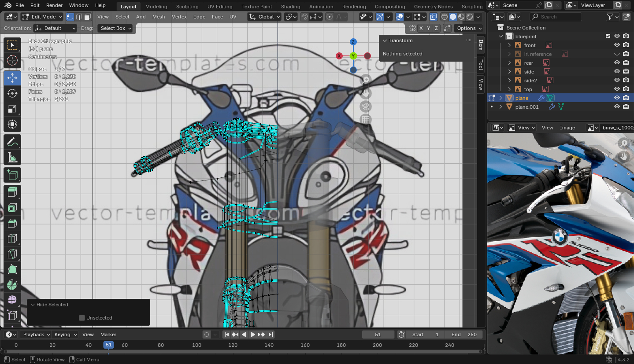Open the File menu
634x364 pixels.
coord(19,5)
